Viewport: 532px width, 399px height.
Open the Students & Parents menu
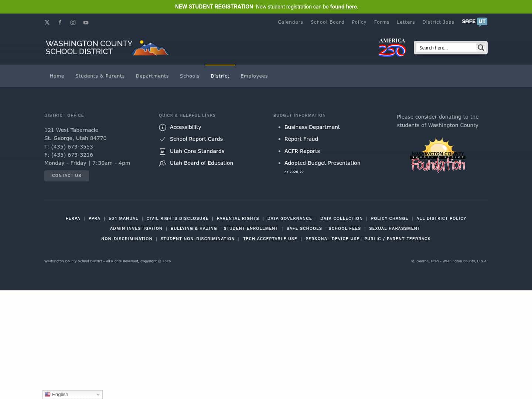[x=100, y=76]
